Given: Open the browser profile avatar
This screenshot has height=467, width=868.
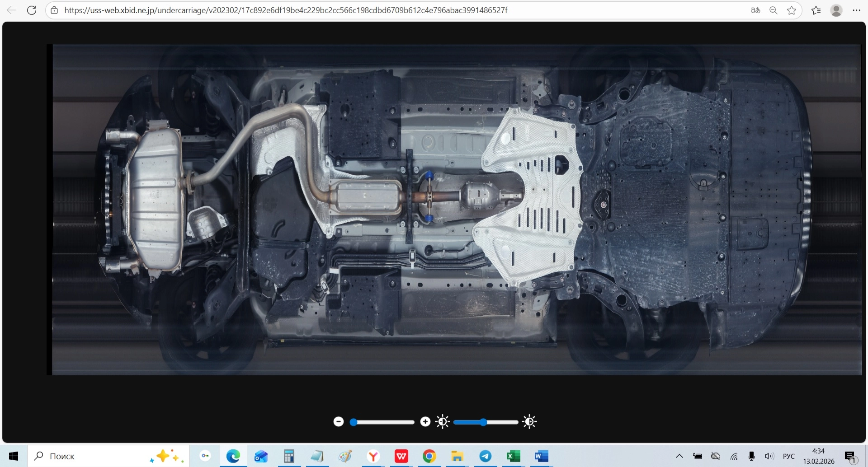Looking at the screenshot, I should pyautogui.click(x=836, y=10).
